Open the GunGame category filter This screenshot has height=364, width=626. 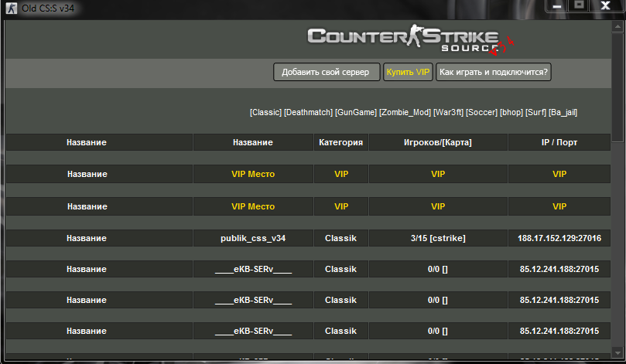pyautogui.click(x=355, y=112)
